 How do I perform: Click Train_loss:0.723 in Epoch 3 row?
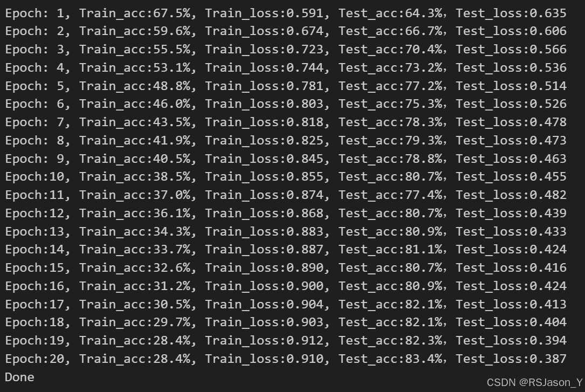click(264, 50)
